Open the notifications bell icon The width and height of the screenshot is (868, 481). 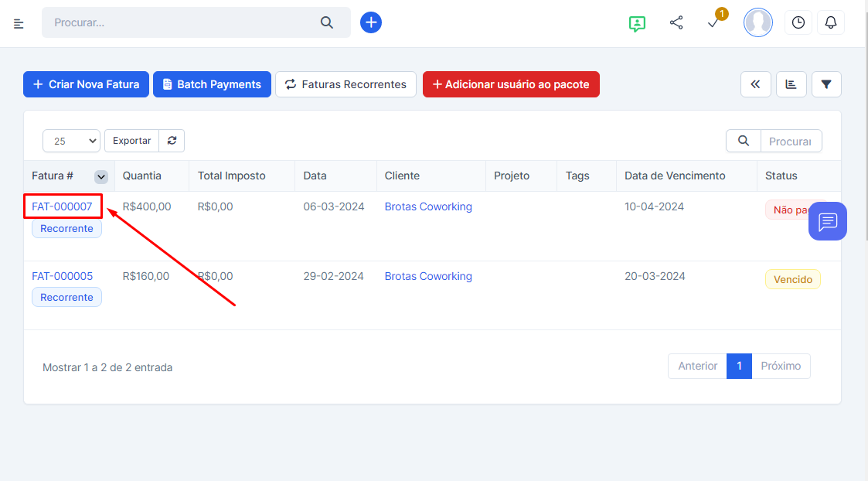(x=831, y=22)
